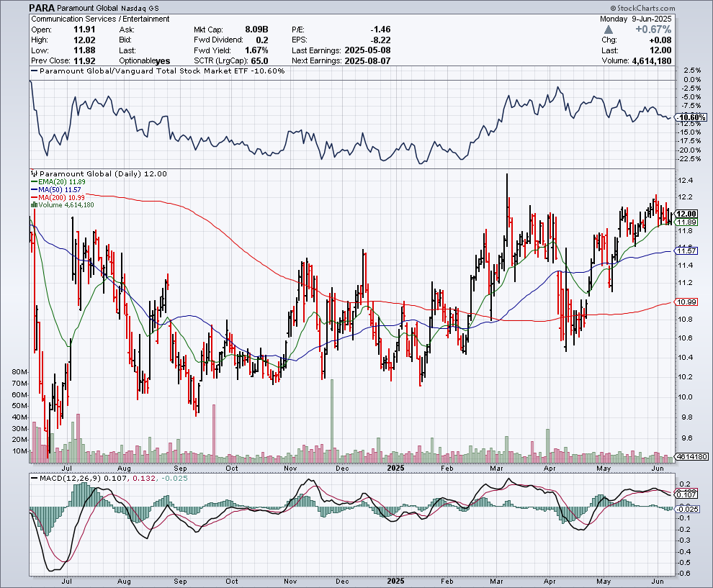Click the 10M volume axis label

[19, 451]
